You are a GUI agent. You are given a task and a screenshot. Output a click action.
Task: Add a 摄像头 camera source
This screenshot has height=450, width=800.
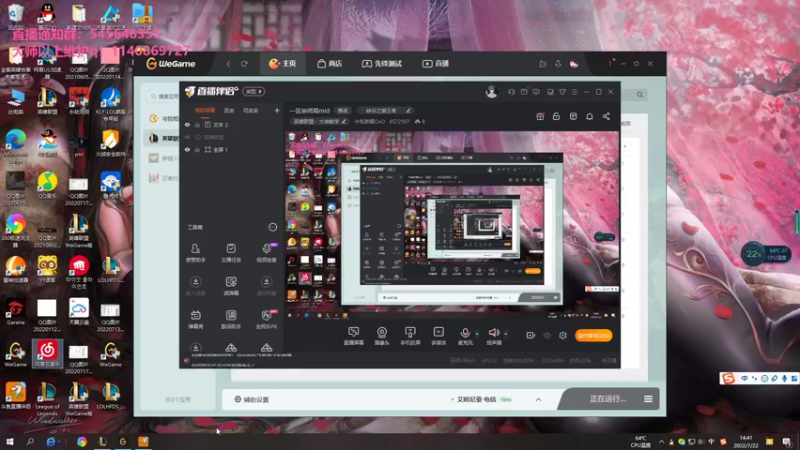(382, 336)
